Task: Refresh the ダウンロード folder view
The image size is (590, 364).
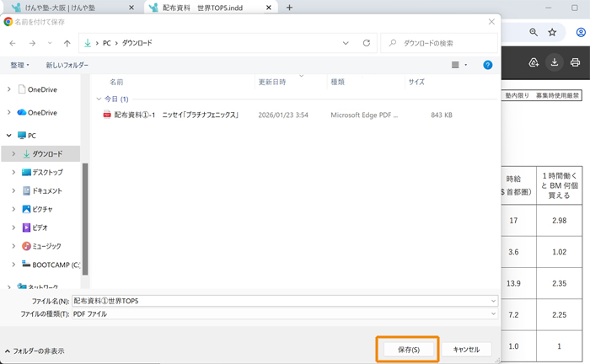Action: 366,43
